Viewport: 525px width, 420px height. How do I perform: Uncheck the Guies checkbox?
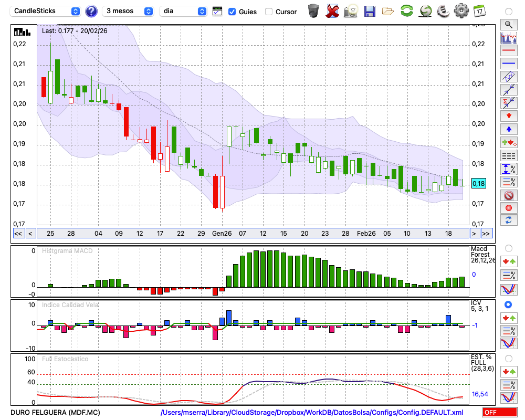pyautogui.click(x=232, y=12)
